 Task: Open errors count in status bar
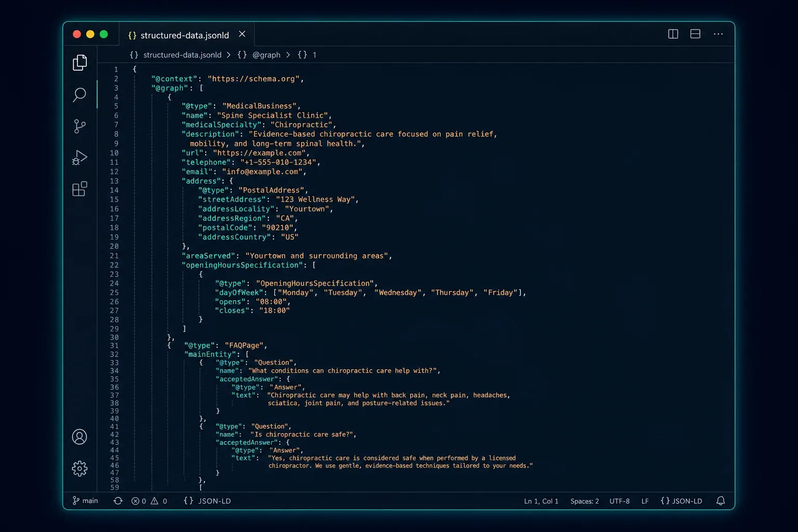point(139,501)
